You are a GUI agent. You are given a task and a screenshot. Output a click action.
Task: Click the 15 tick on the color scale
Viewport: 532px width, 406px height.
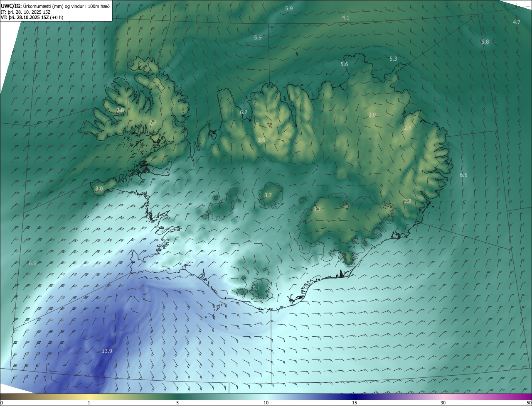coord(355,403)
